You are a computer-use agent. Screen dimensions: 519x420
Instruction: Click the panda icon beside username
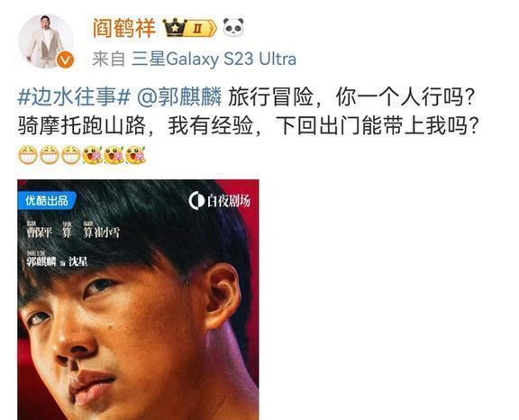click(x=233, y=27)
